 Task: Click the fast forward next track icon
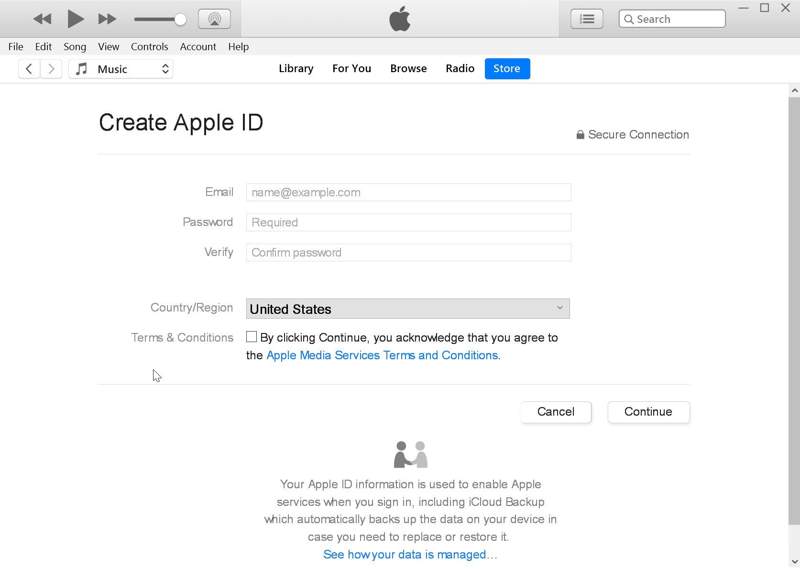tap(107, 19)
